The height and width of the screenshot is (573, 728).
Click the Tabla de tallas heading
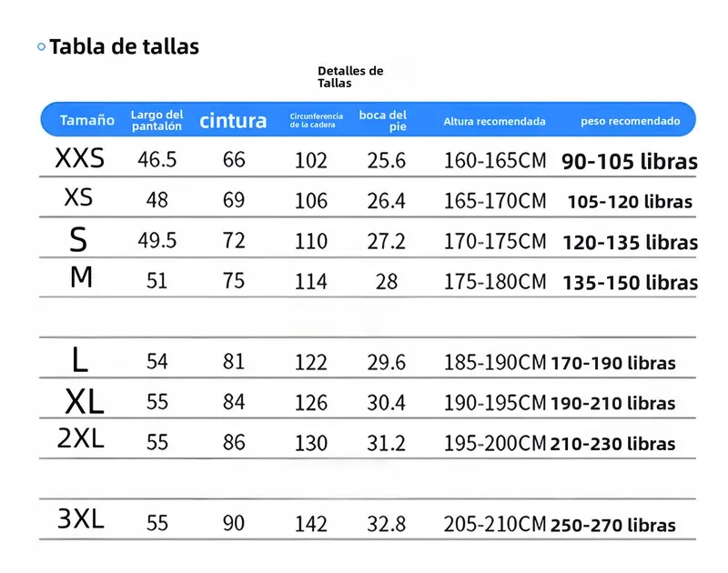coord(124,47)
